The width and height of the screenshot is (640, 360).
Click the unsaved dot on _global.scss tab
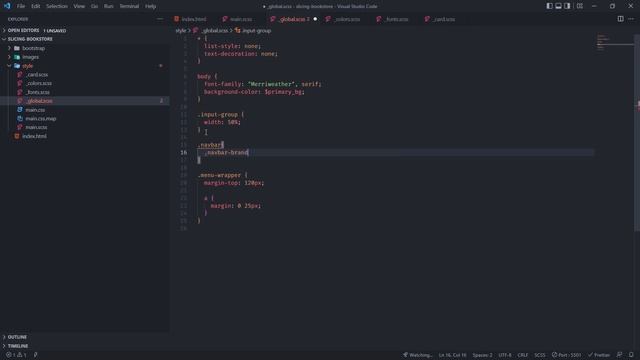pos(315,19)
